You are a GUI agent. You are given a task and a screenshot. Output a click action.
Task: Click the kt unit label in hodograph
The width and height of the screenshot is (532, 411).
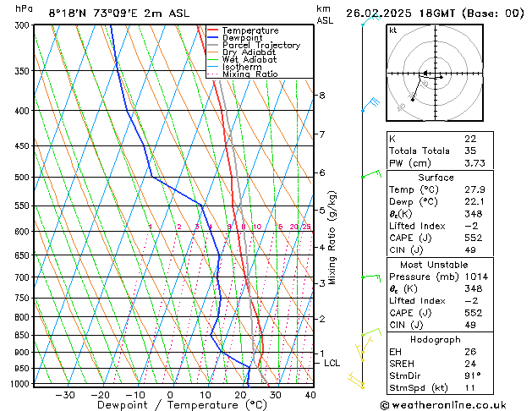pos(393,30)
